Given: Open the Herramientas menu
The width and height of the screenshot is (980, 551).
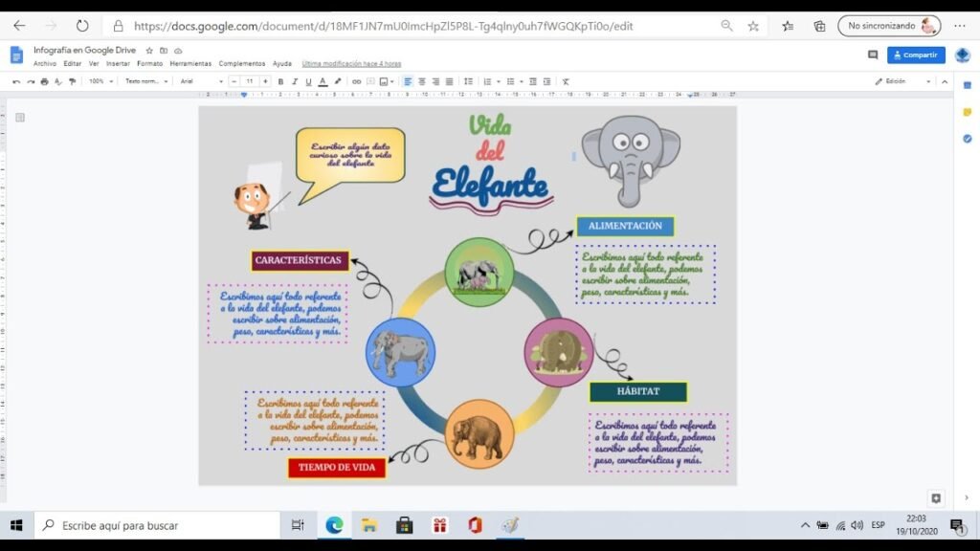Looking at the screenshot, I should point(190,64).
